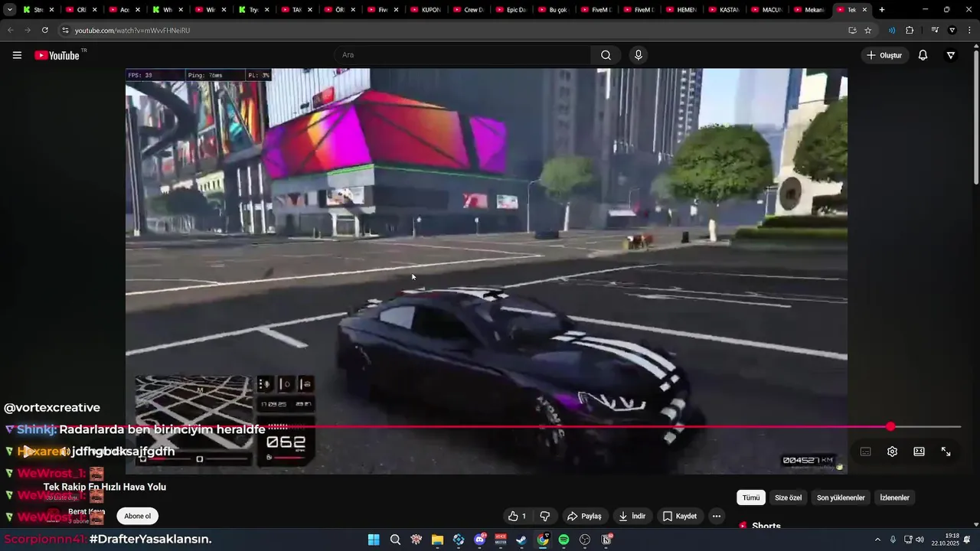Switch to the MACUN browser tab
980x551 pixels.
[769, 10]
